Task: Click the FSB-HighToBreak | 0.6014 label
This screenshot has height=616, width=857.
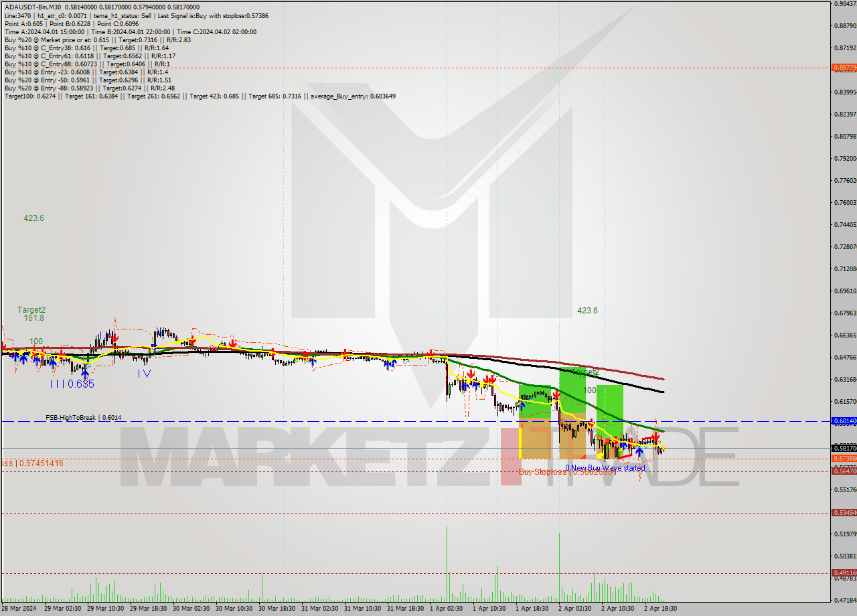Action: pyautogui.click(x=84, y=418)
